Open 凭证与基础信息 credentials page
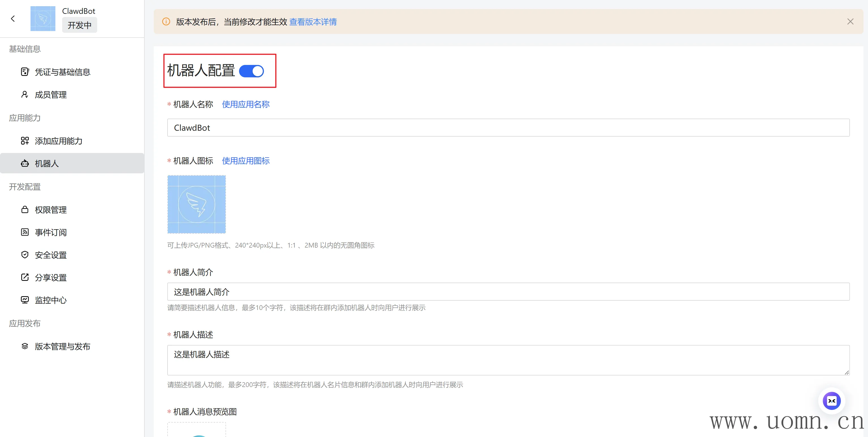 coord(62,72)
